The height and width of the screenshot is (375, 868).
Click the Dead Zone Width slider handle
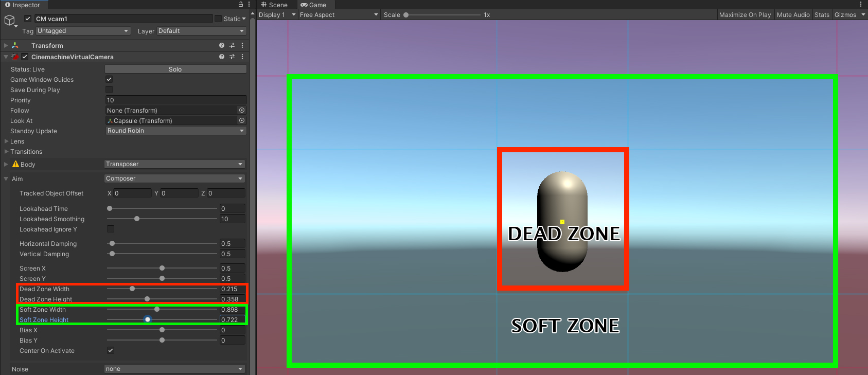[x=132, y=289]
